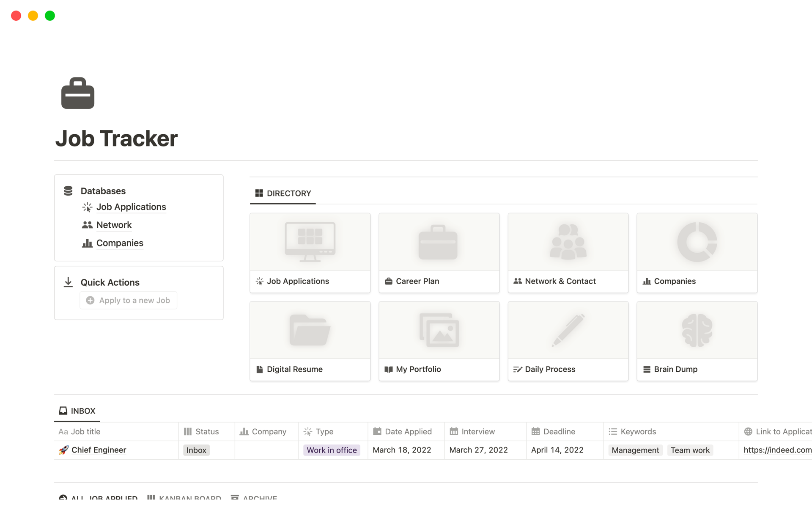This screenshot has width=812, height=508.
Task: Select the Job Applications spark icon in Databases
Action: click(x=87, y=207)
